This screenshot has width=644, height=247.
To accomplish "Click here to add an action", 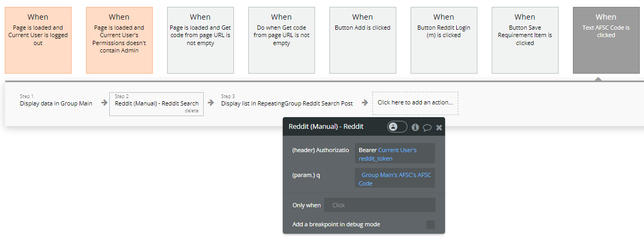I will 415,103.
